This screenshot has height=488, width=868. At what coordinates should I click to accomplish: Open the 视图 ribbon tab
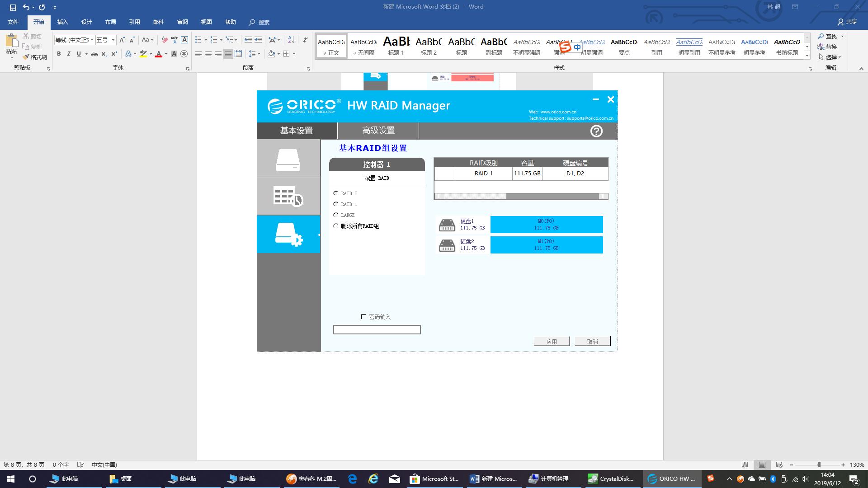coord(206,22)
